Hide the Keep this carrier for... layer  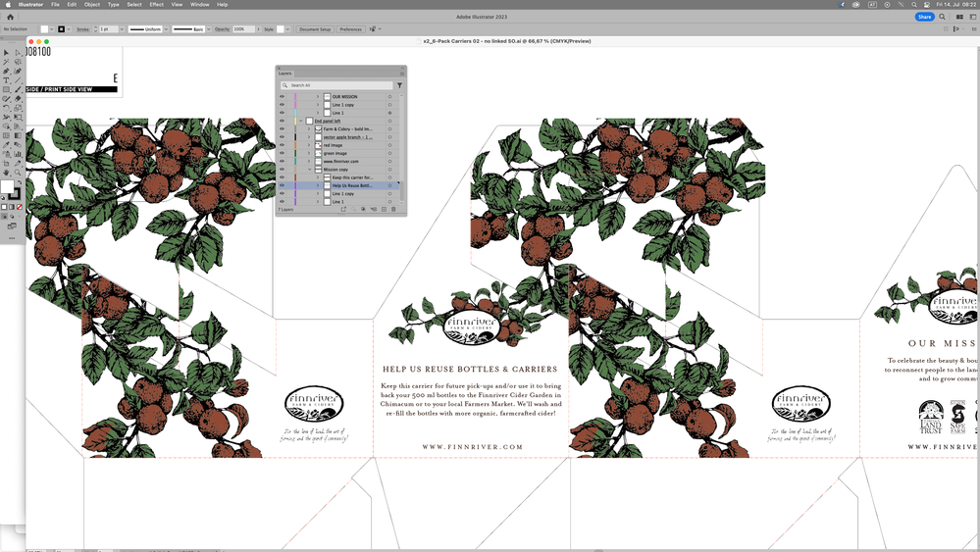click(x=282, y=177)
